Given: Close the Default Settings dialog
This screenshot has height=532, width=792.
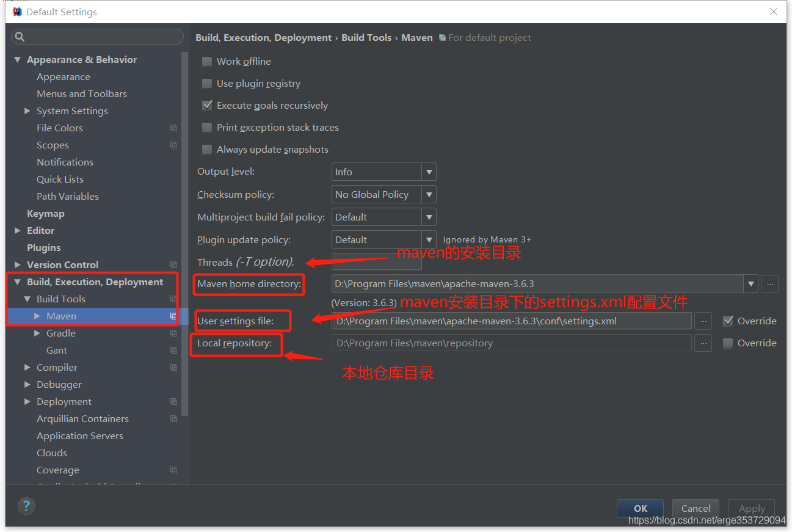Looking at the screenshot, I should [x=774, y=12].
